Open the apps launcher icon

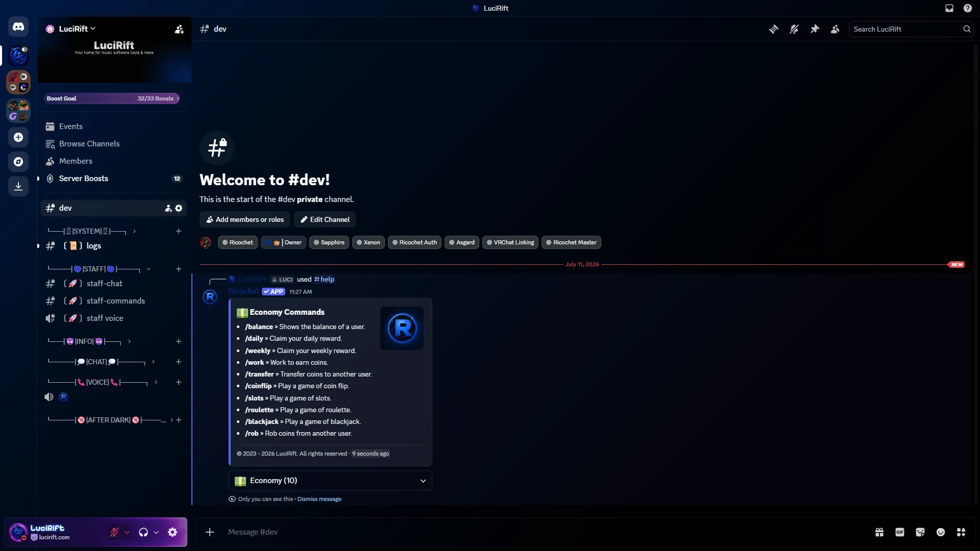pos(961,532)
